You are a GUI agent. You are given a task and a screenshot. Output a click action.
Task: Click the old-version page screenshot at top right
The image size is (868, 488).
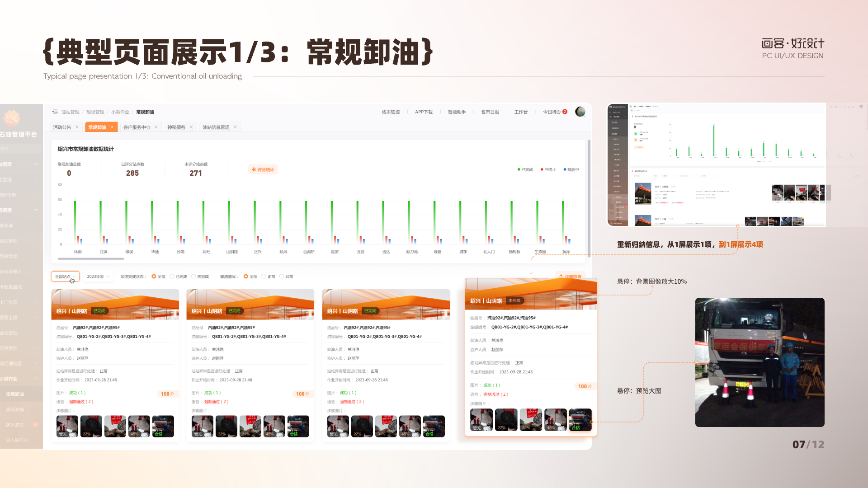(x=717, y=165)
